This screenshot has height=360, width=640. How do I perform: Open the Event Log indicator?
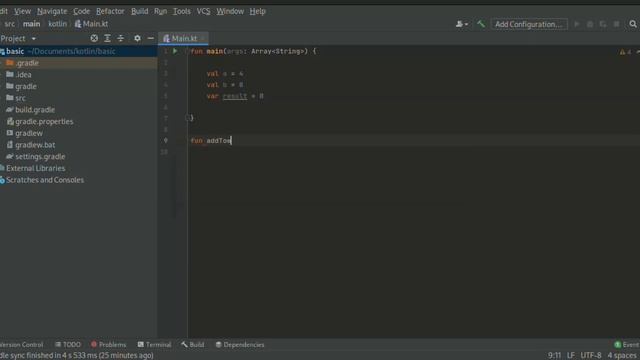(627, 345)
